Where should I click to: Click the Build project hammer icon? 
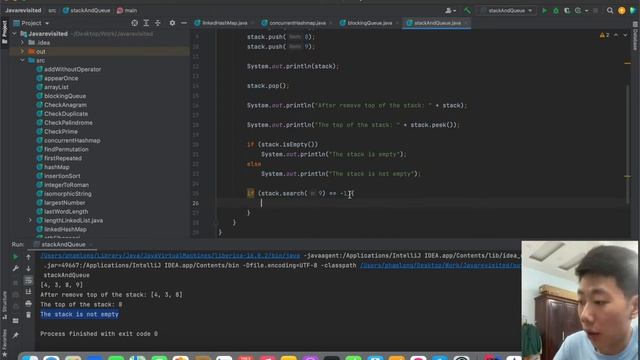pyautogui.click(x=467, y=11)
